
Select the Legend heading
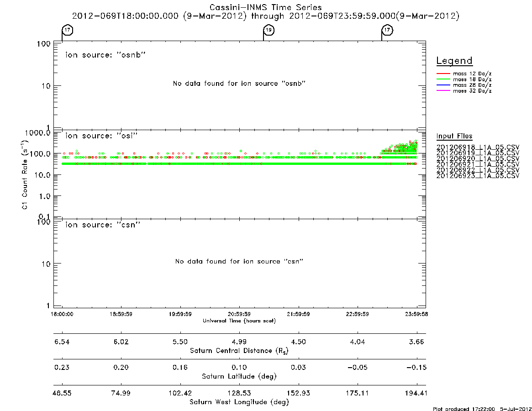[x=454, y=61]
